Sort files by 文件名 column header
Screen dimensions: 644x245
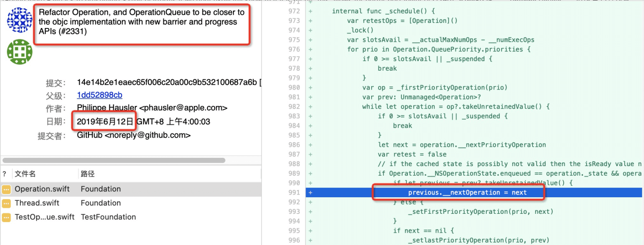[25, 174]
